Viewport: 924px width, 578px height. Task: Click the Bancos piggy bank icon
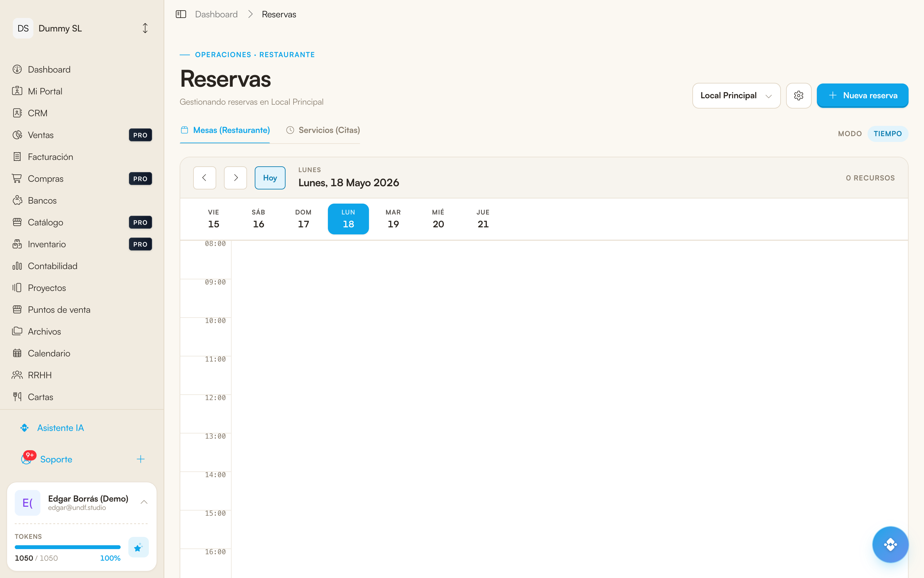click(x=17, y=200)
